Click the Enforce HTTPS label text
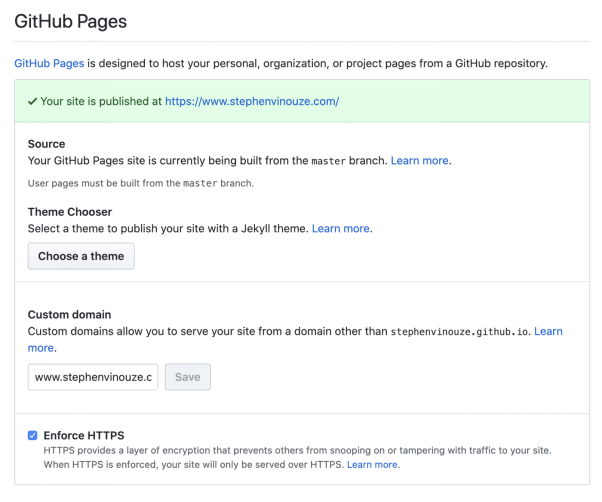The height and width of the screenshot is (502, 602). pos(84,436)
